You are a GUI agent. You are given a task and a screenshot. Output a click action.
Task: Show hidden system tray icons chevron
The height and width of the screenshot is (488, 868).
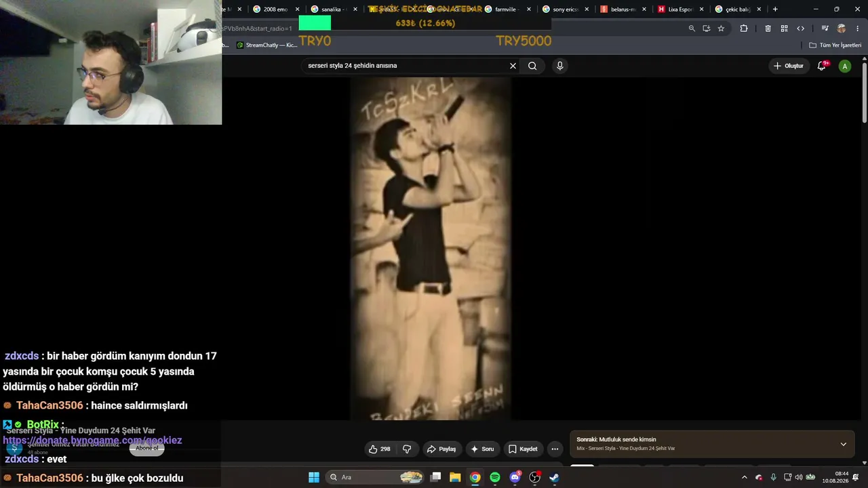click(x=744, y=477)
